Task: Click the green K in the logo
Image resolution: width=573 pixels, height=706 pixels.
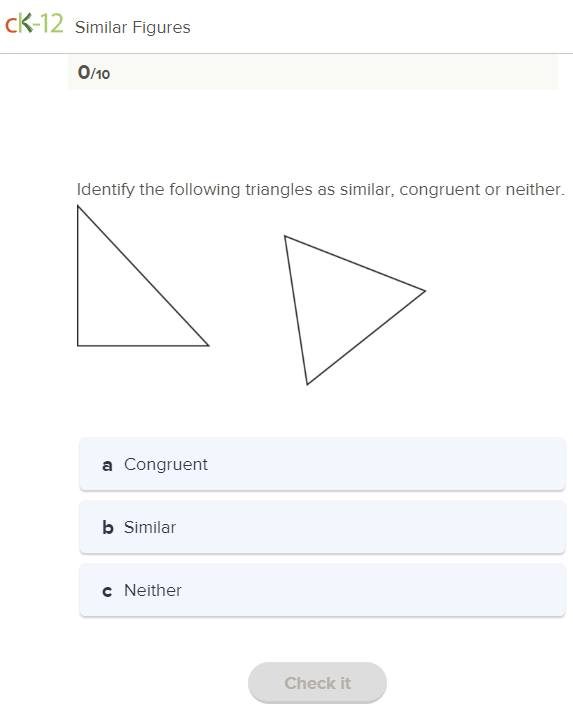Action: [x=26, y=23]
